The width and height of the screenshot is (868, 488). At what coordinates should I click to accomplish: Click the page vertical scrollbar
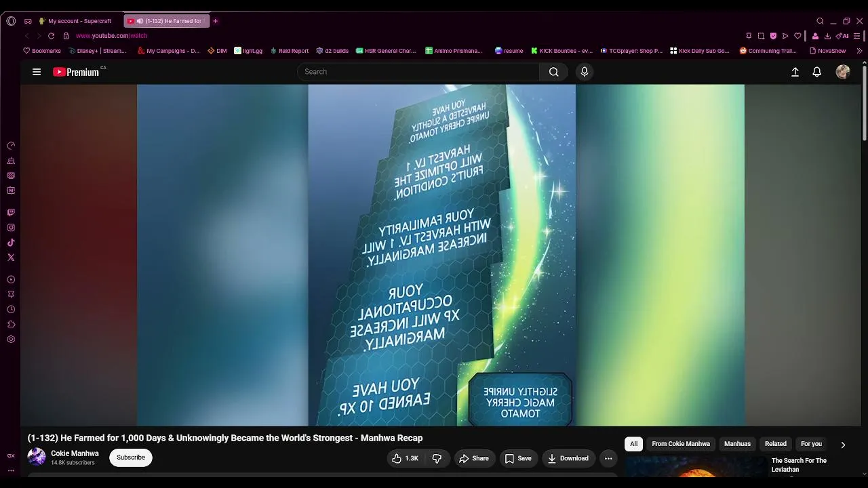pyautogui.click(x=864, y=102)
